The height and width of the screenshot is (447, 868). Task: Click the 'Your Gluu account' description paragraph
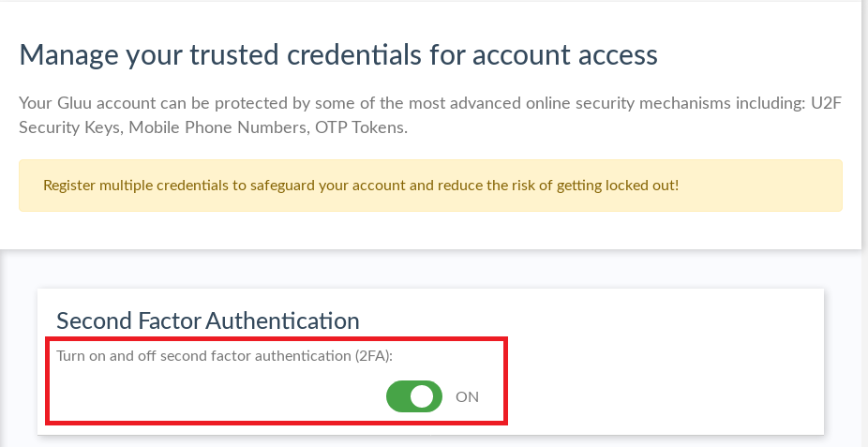pos(430,115)
